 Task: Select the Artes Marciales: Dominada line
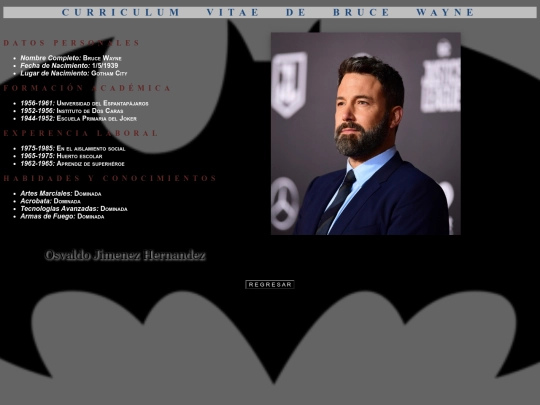61,193
